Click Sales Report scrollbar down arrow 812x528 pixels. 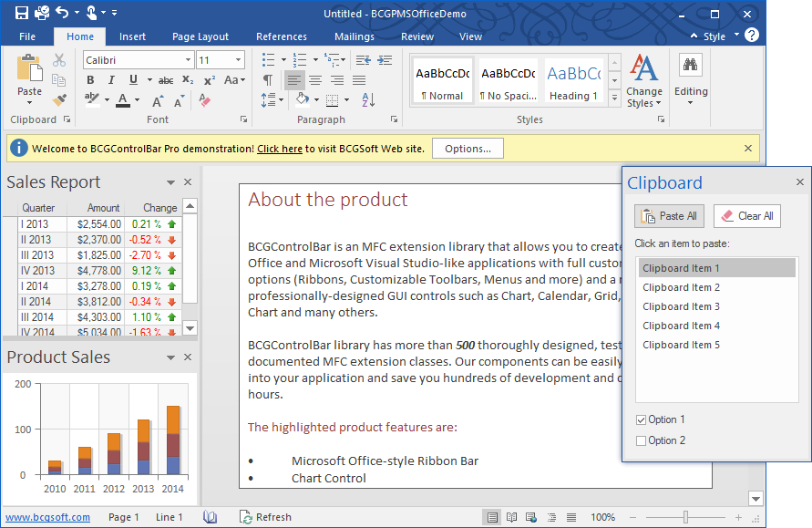coord(190,328)
